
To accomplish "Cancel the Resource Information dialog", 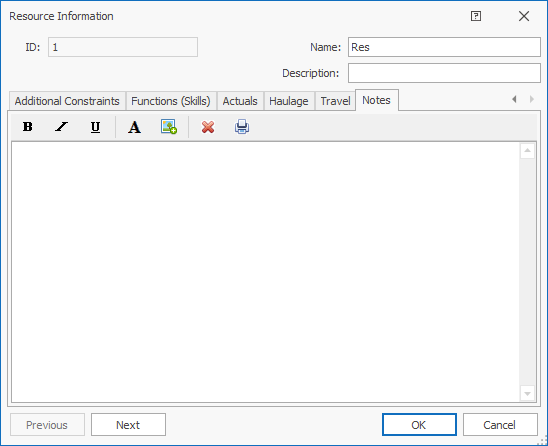I will pyautogui.click(x=500, y=425).
